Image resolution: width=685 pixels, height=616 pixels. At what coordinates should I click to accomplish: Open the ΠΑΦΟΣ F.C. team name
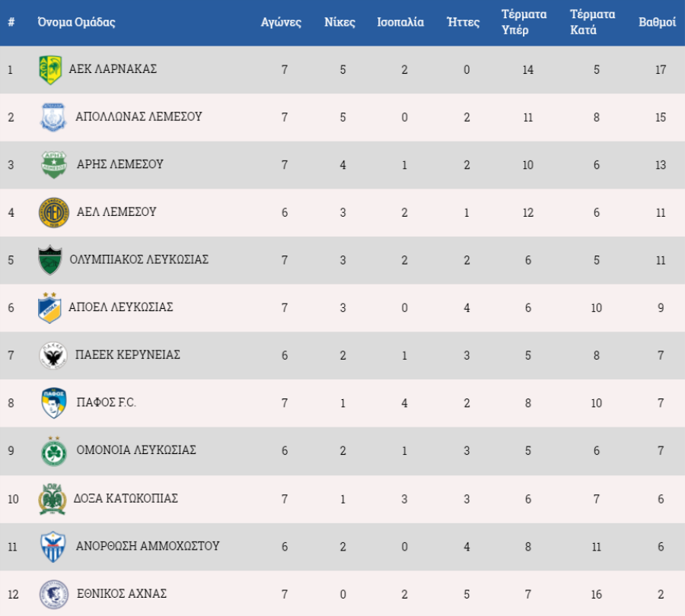tap(106, 402)
